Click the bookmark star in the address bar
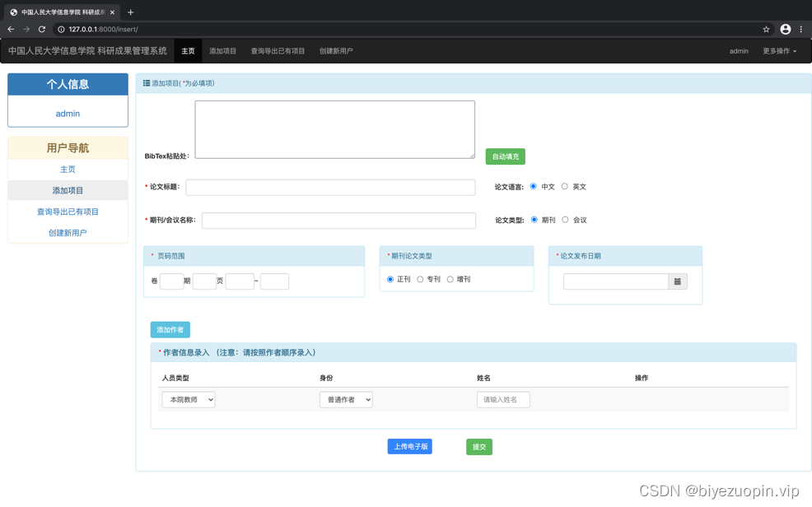 (766, 28)
